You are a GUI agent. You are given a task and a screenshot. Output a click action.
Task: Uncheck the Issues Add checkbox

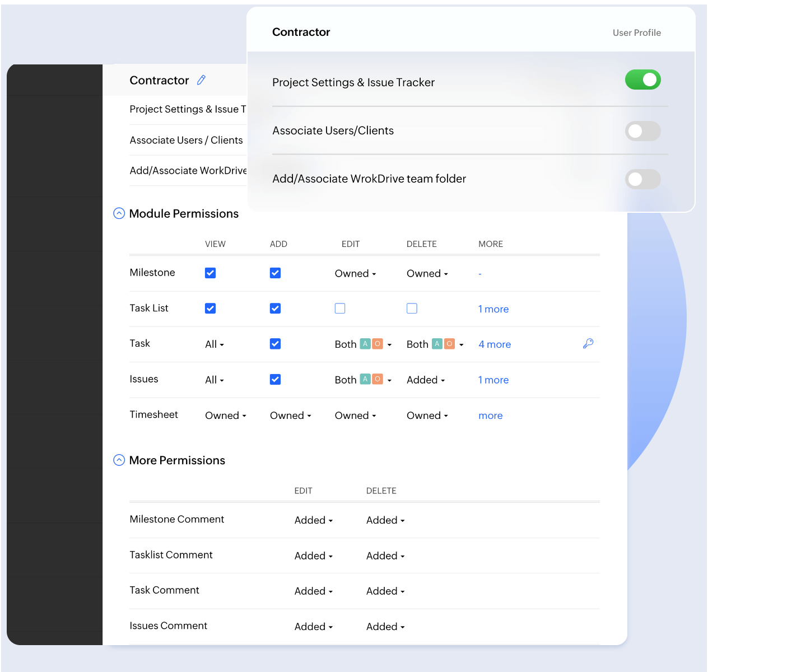coord(275,380)
